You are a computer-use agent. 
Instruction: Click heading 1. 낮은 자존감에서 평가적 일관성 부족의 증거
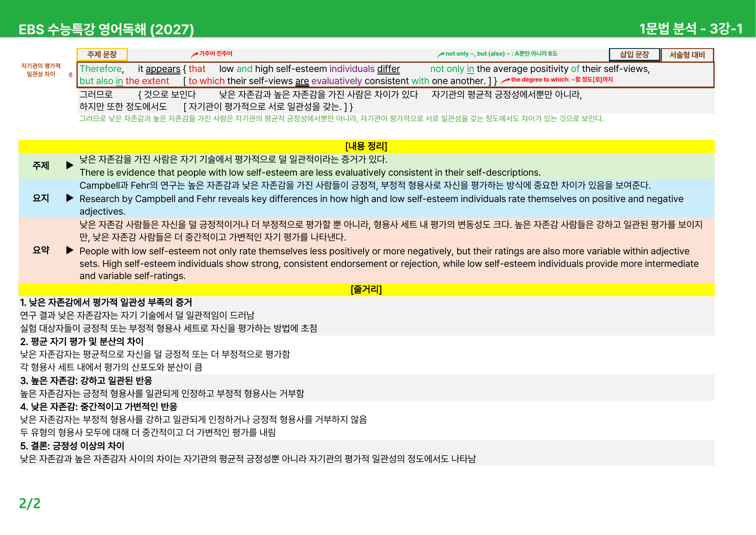point(106,302)
